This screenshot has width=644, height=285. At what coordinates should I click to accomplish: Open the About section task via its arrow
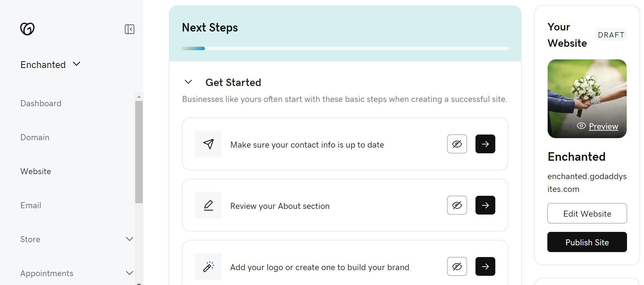pyautogui.click(x=485, y=205)
